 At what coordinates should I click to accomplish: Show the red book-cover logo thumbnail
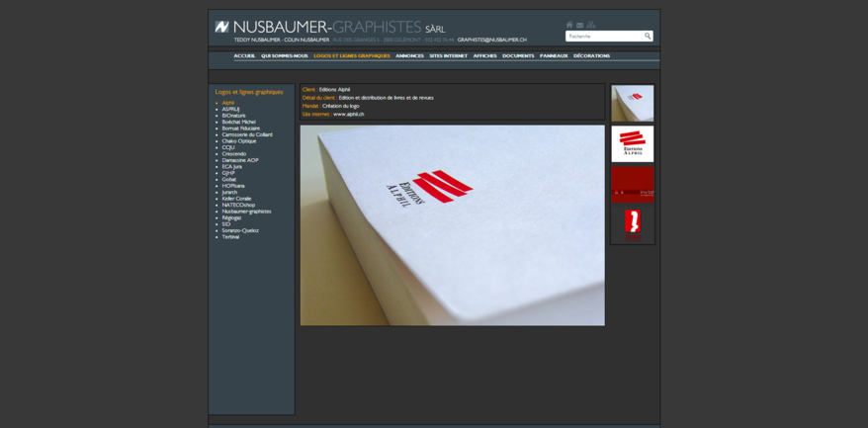[x=632, y=224]
